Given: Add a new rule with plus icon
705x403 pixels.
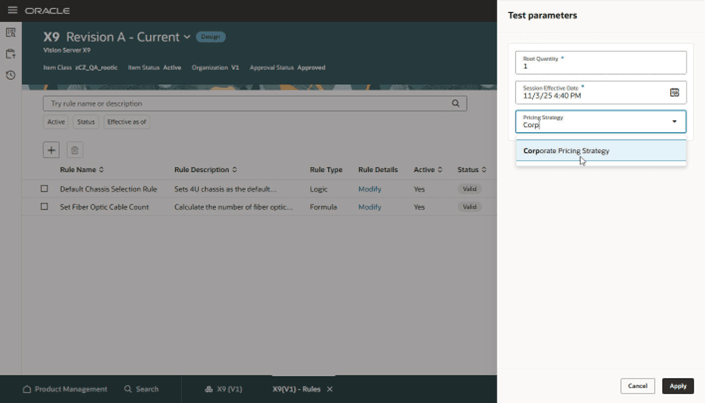Looking at the screenshot, I should 51,150.
